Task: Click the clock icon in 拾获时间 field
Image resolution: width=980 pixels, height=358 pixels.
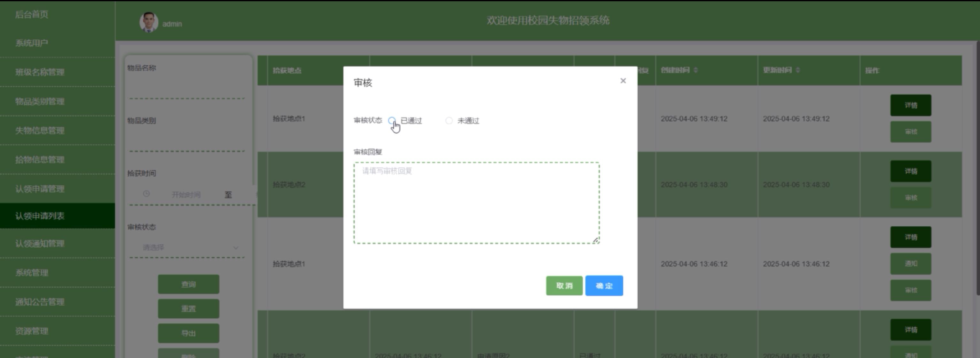Action: [x=146, y=194]
